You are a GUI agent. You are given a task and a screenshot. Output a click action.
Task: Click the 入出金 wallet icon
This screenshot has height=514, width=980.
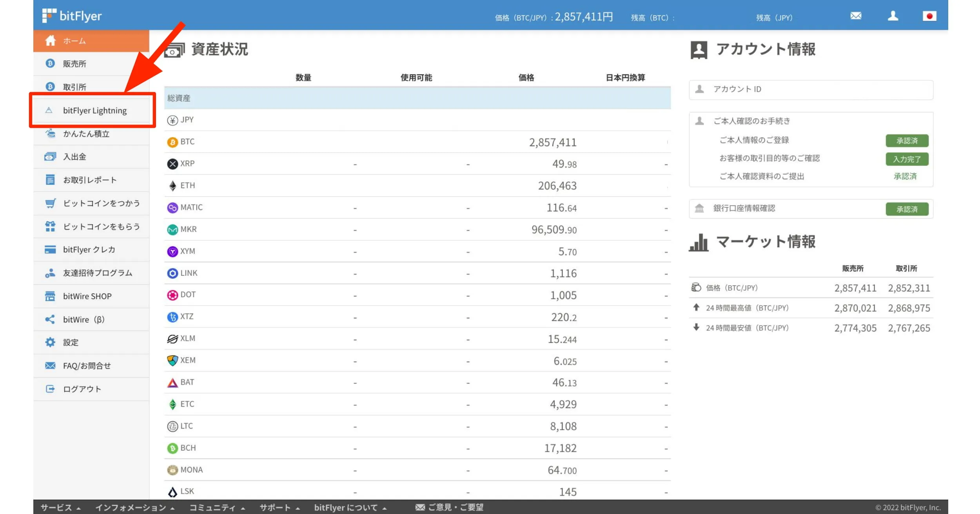click(50, 156)
